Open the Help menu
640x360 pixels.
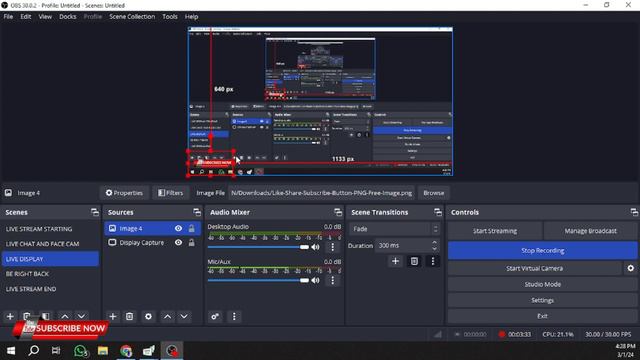pyautogui.click(x=191, y=17)
